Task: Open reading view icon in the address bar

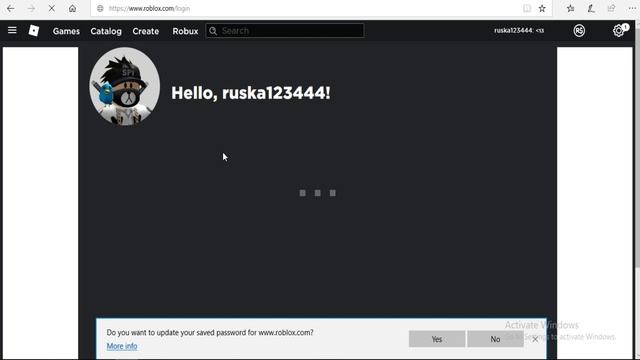Action: click(x=527, y=8)
